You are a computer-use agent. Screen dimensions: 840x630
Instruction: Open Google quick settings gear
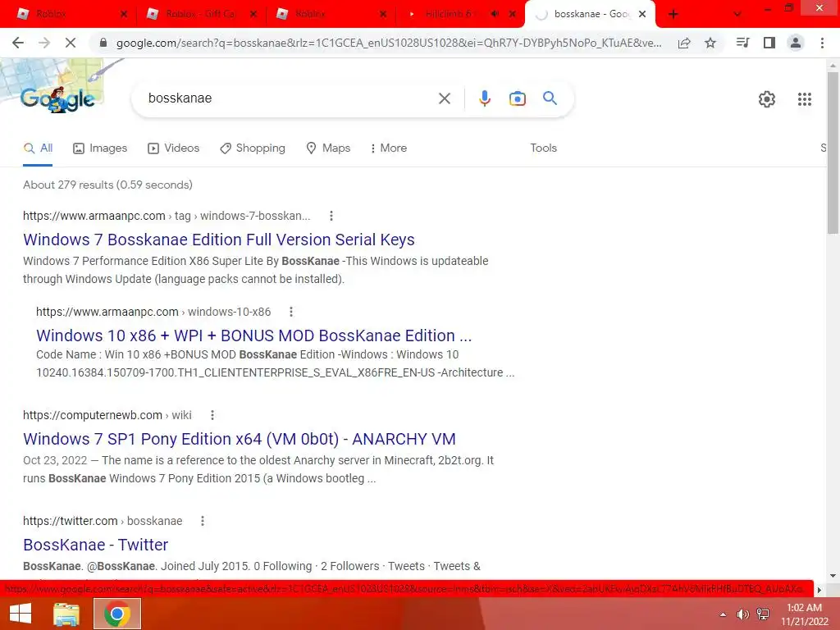[767, 99]
